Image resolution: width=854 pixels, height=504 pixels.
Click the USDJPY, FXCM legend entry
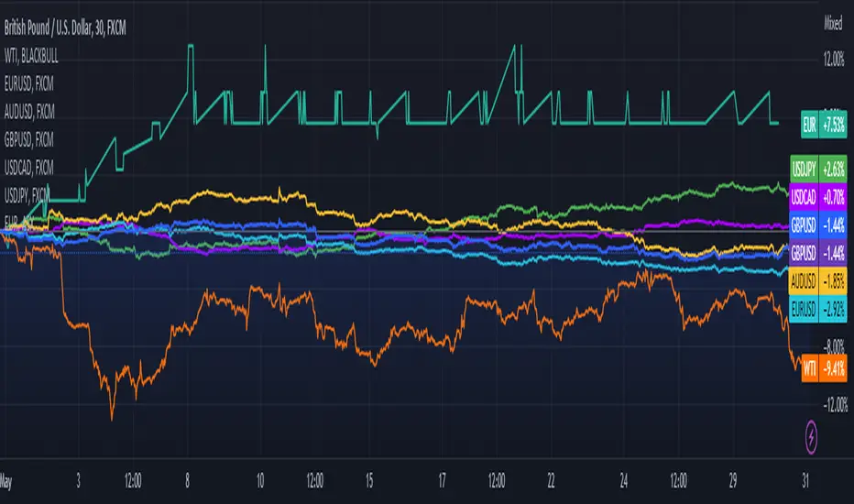click(x=27, y=194)
